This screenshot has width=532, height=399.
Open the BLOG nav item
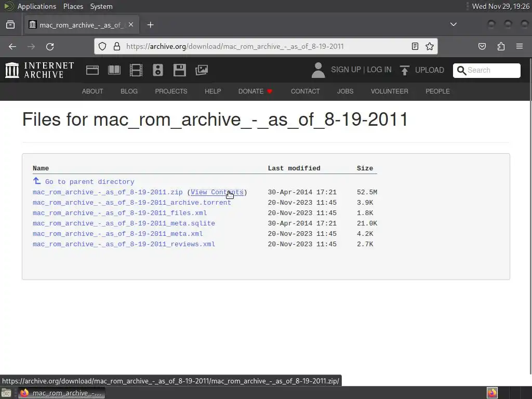(129, 91)
